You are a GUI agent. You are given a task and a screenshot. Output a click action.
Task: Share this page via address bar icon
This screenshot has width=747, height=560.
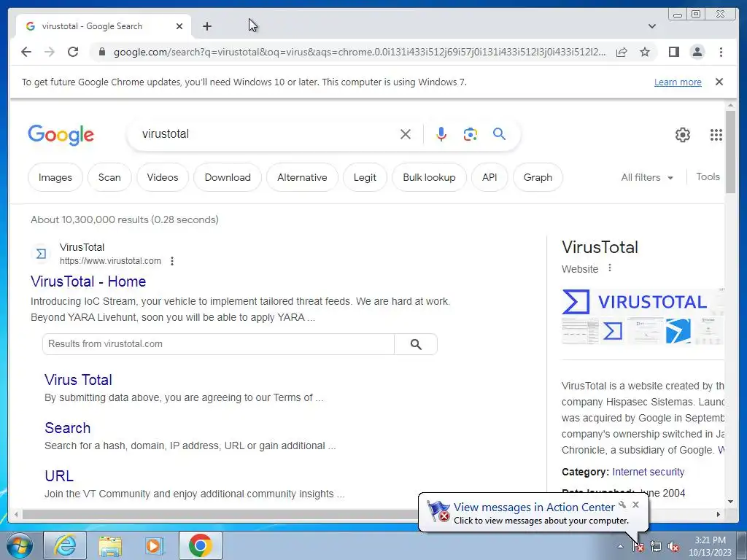click(622, 52)
